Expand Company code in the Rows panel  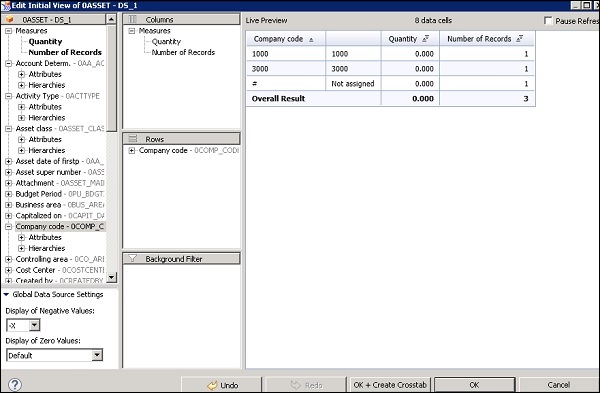pos(132,150)
